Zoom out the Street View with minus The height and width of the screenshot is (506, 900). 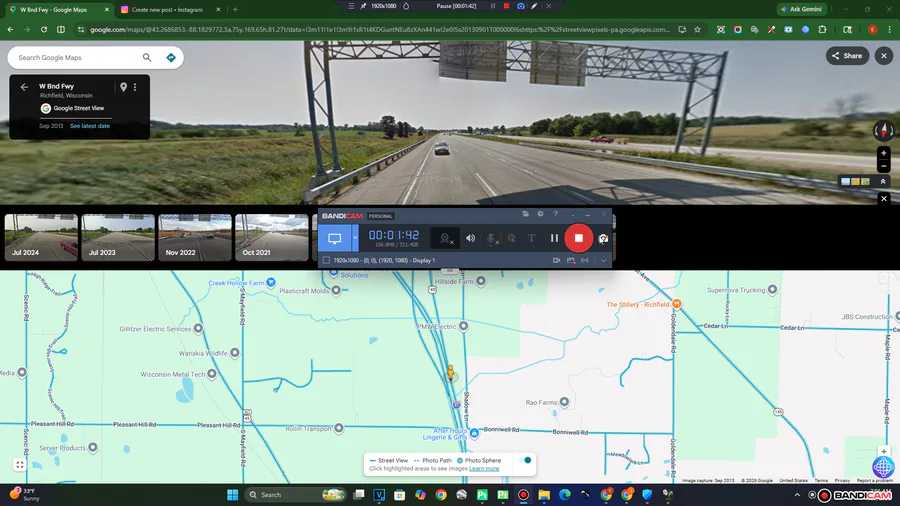coord(884,166)
